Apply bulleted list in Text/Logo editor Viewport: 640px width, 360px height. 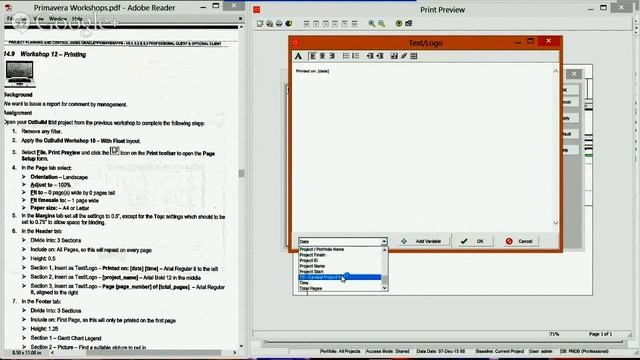346,56
